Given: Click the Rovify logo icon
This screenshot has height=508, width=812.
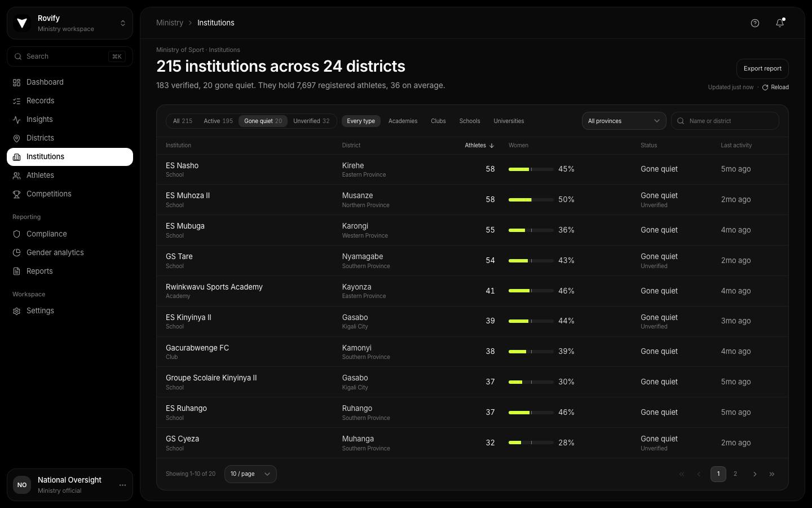Looking at the screenshot, I should pyautogui.click(x=22, y=23).
